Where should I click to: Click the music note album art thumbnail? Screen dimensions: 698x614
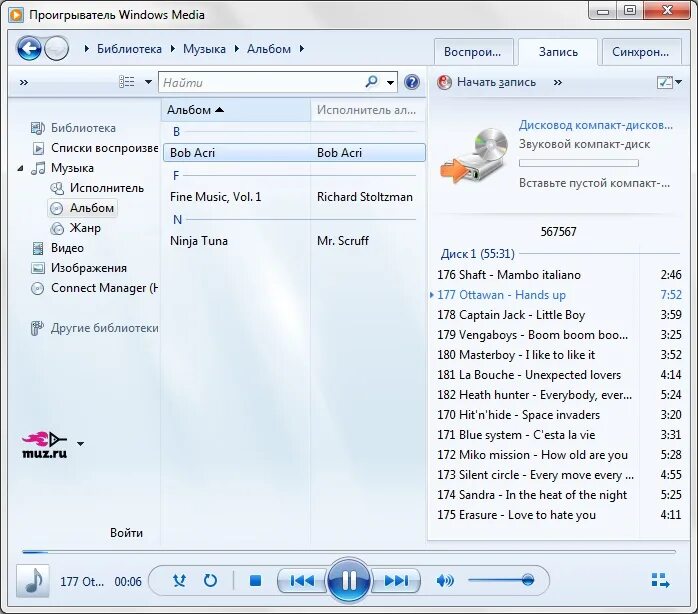[33, 581]
